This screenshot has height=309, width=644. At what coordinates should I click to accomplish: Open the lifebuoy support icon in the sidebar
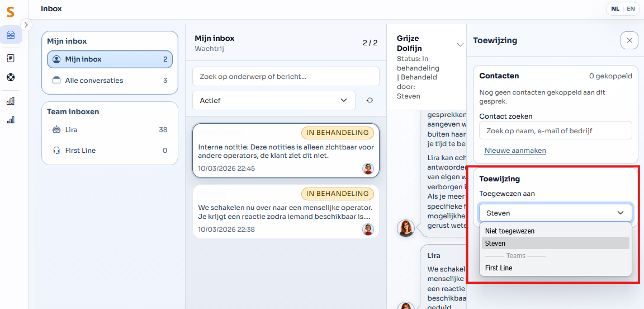tap(11, 77)
